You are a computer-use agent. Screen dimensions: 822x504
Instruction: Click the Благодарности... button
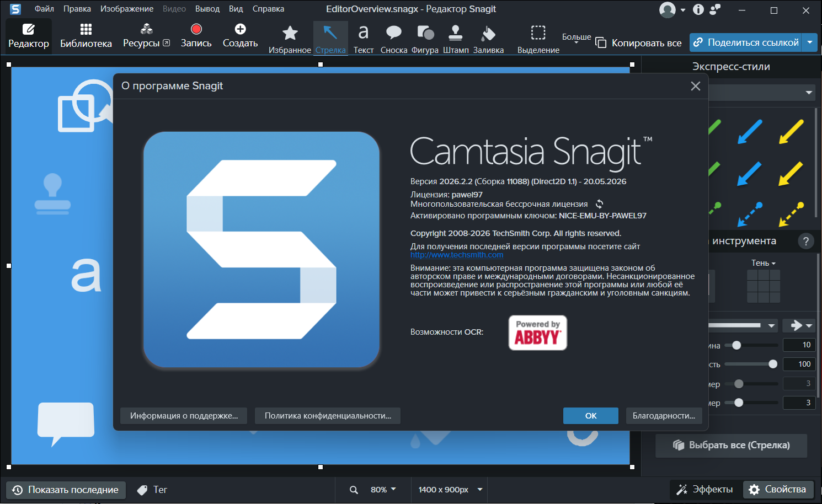point(664,416)
